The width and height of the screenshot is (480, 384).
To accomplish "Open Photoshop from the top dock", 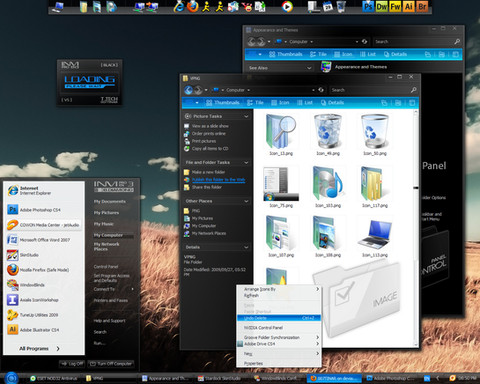I will (x=368, y=6).
